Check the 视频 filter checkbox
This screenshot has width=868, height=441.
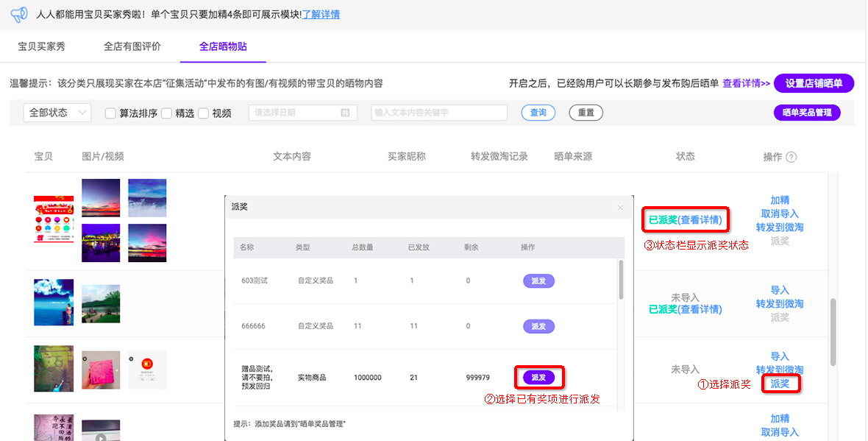pos(204,113)
